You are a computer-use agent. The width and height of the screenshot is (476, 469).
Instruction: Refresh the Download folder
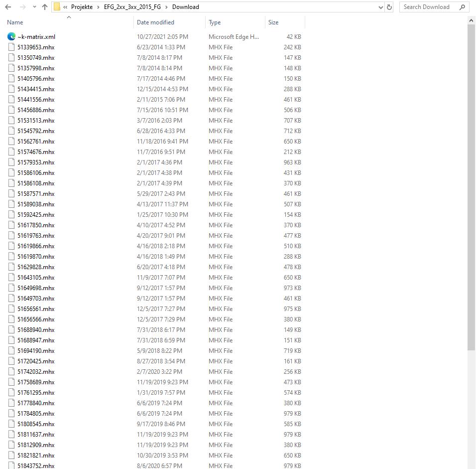[x=389, y=7]
